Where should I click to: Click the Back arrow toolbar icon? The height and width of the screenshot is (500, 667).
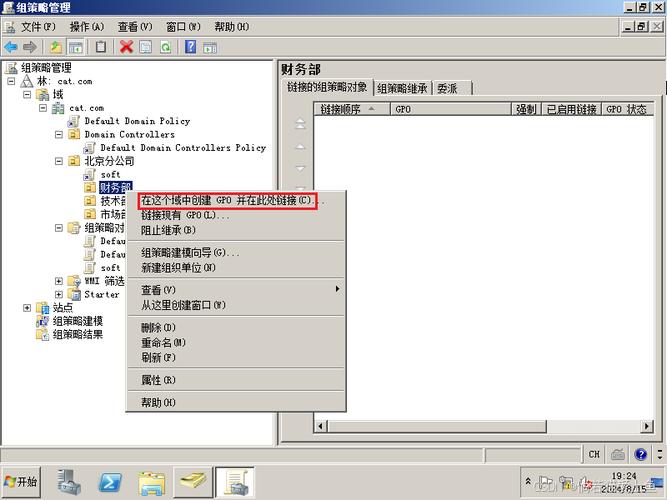(x=11, y=47)
